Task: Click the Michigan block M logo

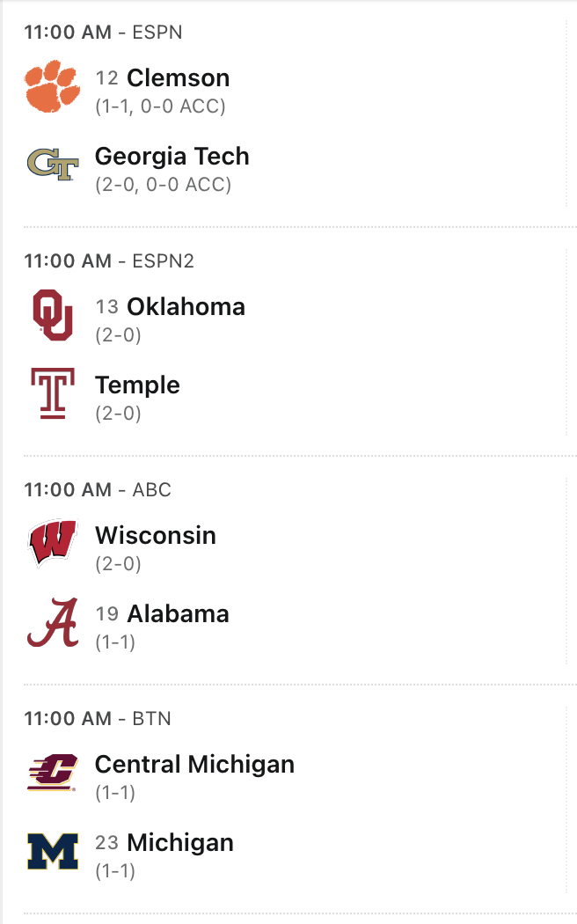Action: coord(52,851)
